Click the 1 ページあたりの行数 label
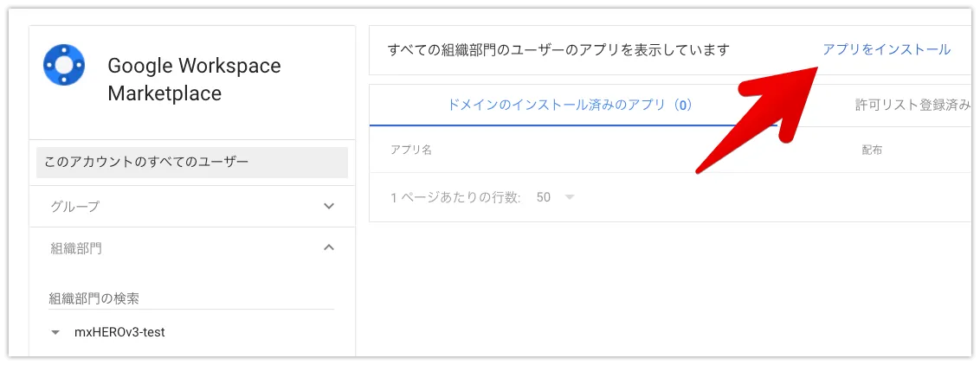This screenshot has width=980, height=365. (x=455, y=197)
